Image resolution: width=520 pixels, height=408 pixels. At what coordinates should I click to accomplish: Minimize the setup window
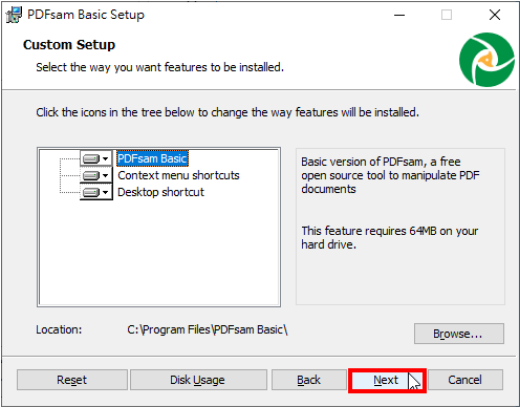[x=399, y=15]
